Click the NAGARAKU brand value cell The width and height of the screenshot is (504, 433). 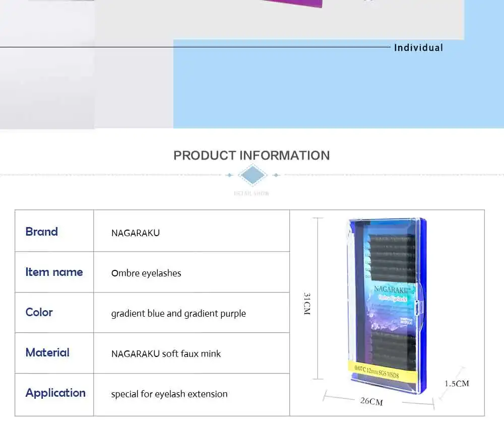[192, 231]
